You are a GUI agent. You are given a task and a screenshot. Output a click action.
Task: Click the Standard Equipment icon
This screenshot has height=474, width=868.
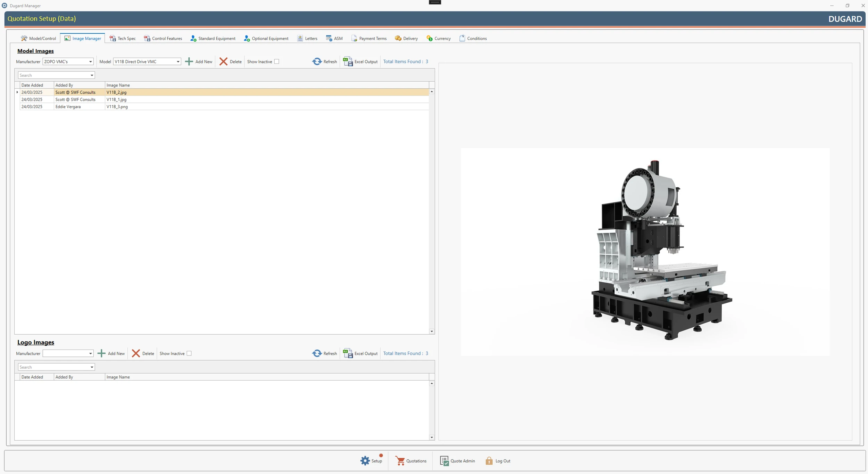pos(193,38)
